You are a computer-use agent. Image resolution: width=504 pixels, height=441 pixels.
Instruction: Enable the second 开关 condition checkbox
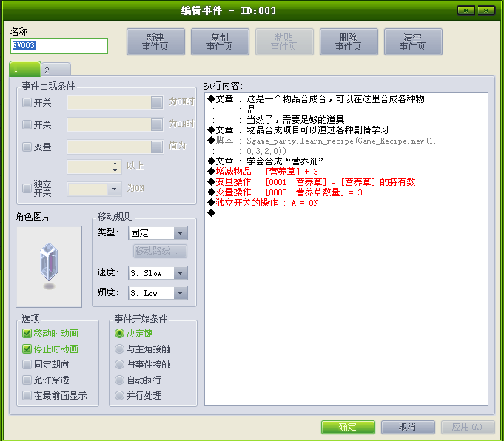click(27, 125)
